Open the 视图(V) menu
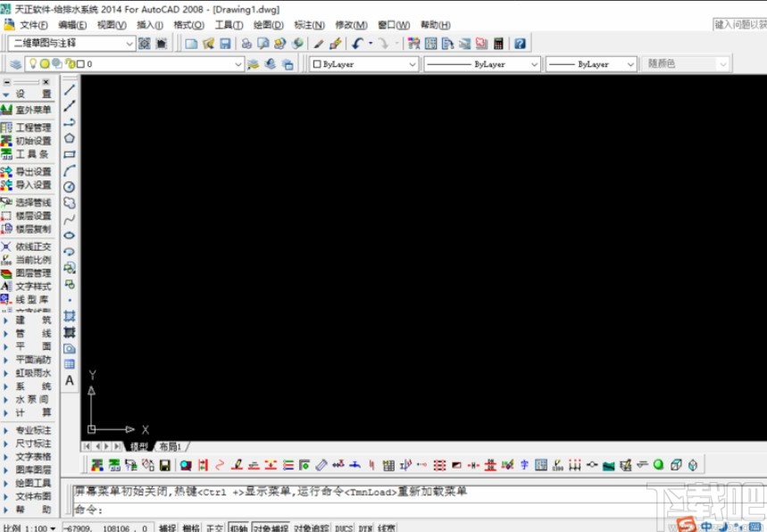The width and height of the screenshot is (767, 532). [112, 25]
